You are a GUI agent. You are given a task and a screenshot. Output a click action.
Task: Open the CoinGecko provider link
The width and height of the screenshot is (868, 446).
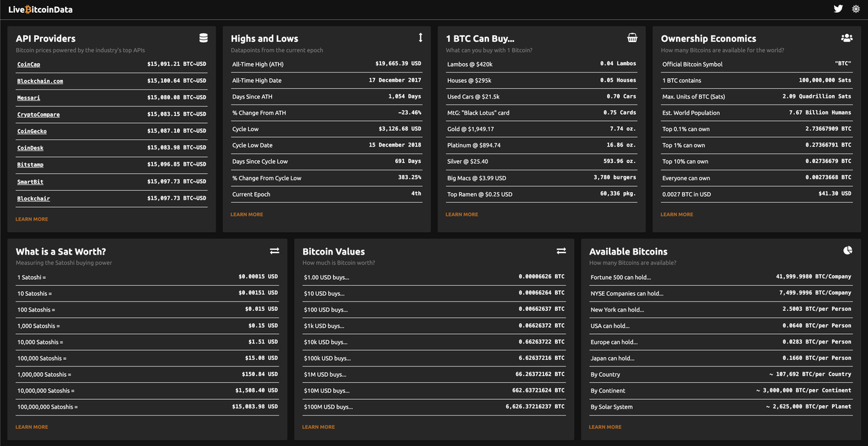point(32,131)
